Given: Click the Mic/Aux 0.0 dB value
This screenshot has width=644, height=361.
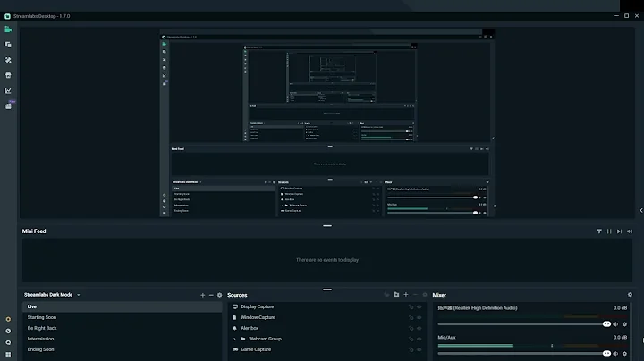Looking at the screenshot, I should pyautogui.click(x=620, y=338).
